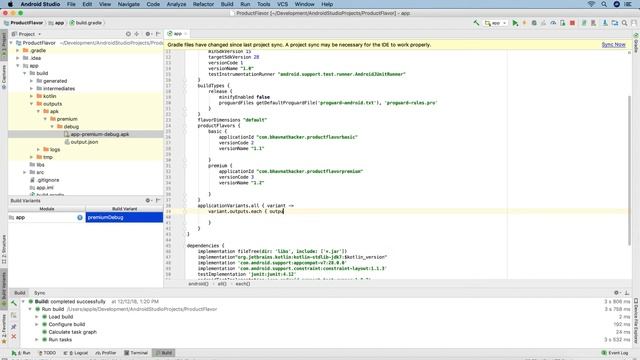Hide the Build Variants panel
Screen dimensions: 640x360
pos(158,200)
